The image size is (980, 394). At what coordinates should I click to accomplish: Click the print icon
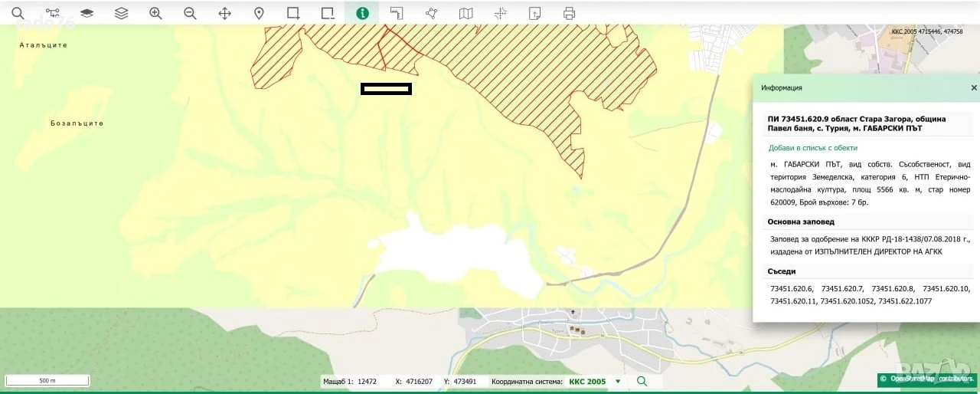point(569,13)
